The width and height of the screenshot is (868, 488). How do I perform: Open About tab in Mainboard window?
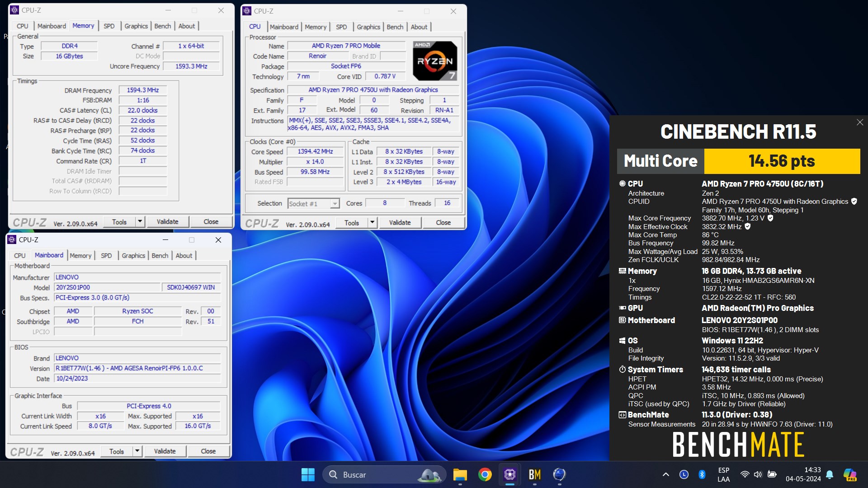184,255
